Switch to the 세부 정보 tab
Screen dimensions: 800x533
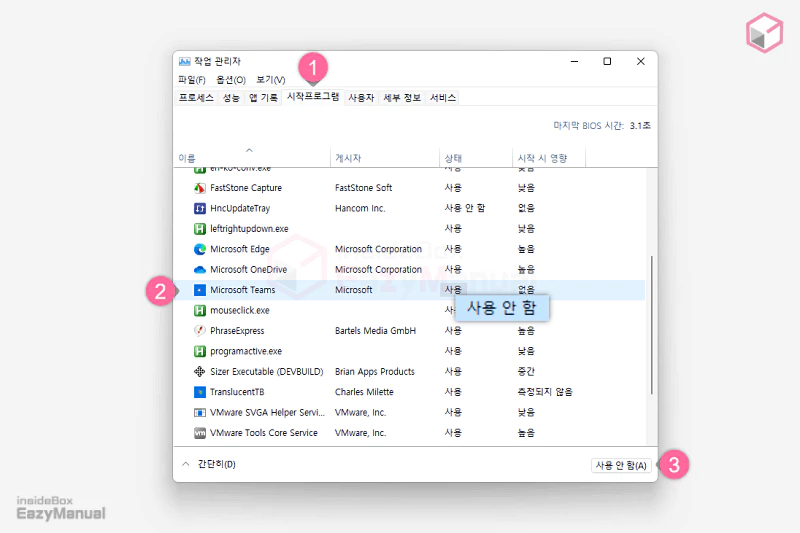(x=402, y=98)
